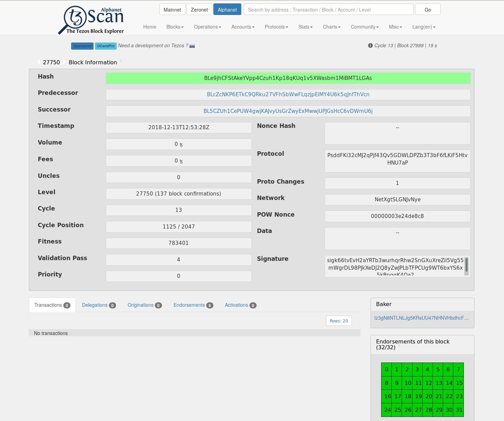This screenshot has width=504, height=421.
Task: Expand the Misc dropdown menu
Action: tap(395, 27)
